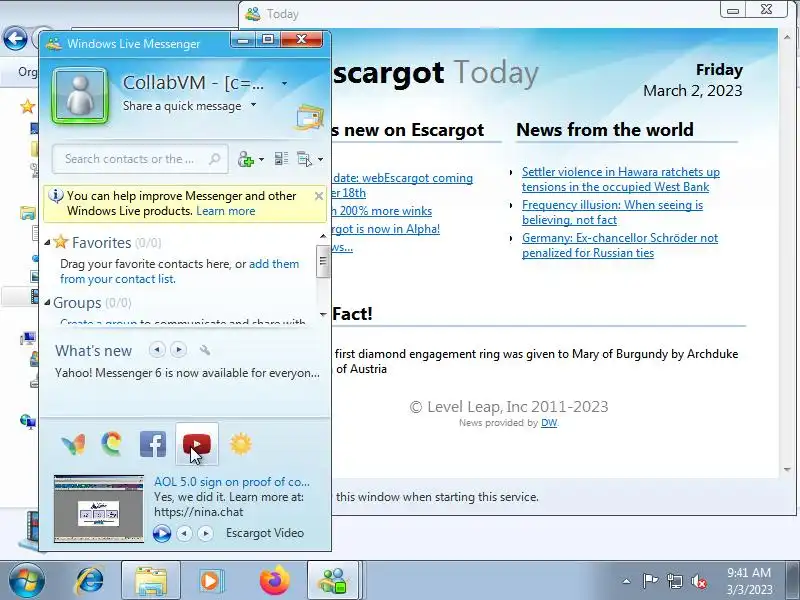Screen dimensions: 800x600
Task: Show next What's new item
Action: pyautogui.click(x=179, y=350)
